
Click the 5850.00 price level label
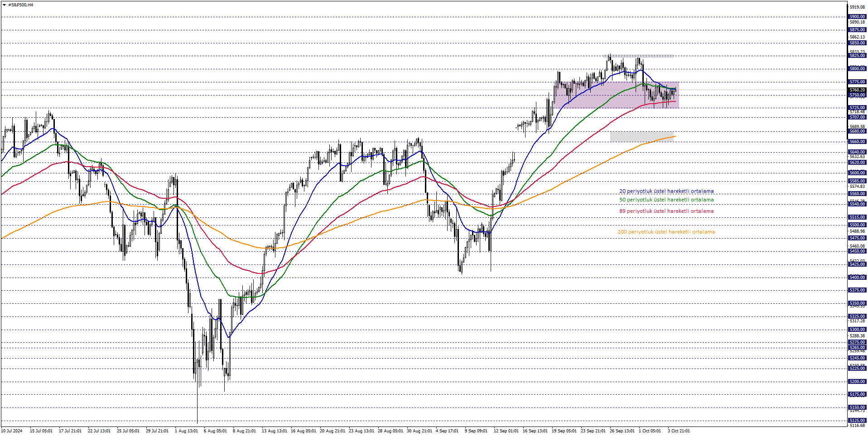[857, 43]
